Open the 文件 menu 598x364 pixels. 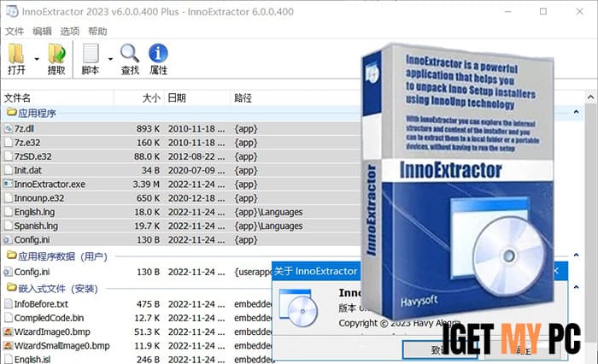(x=15, y=32)
